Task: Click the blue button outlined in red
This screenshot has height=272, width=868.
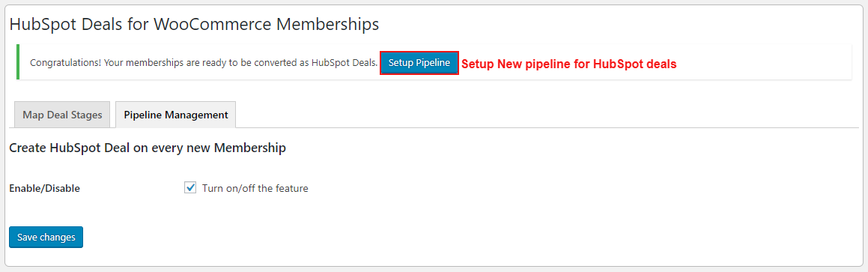Action: (x=419, y=63)
